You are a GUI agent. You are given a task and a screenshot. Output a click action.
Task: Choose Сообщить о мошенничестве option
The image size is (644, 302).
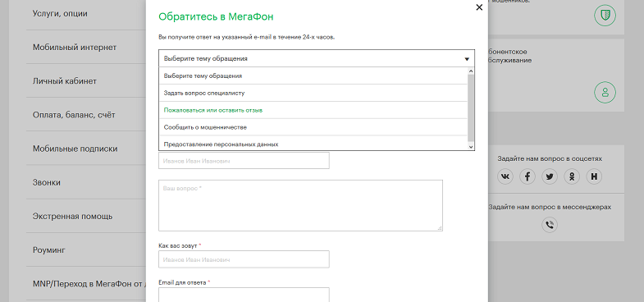click(313, 127)
